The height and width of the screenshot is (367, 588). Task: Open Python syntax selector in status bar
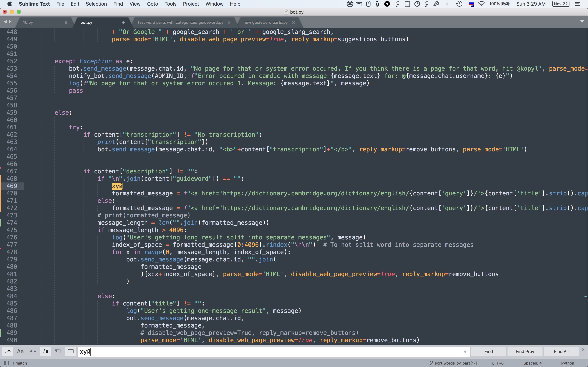(x=567, y=363)
